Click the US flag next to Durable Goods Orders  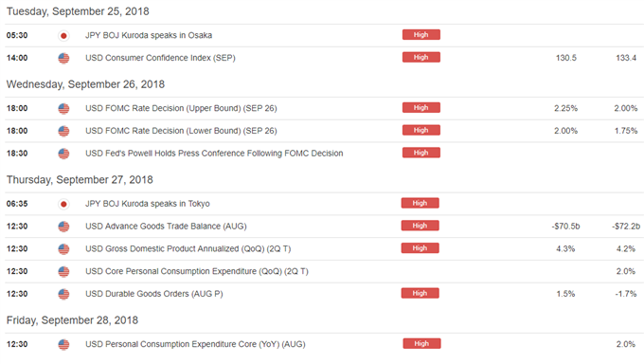tap(63, 294)
